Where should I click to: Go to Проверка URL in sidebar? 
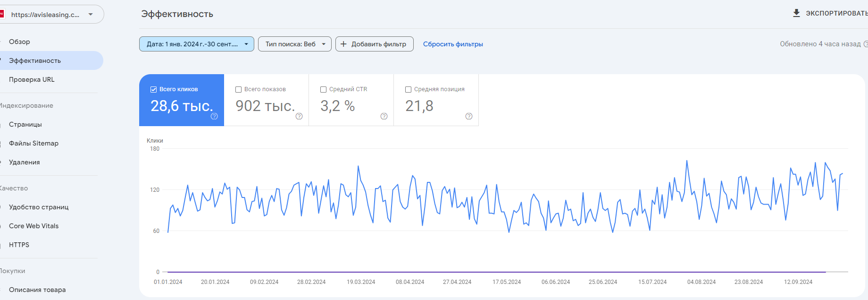point(32,79)
